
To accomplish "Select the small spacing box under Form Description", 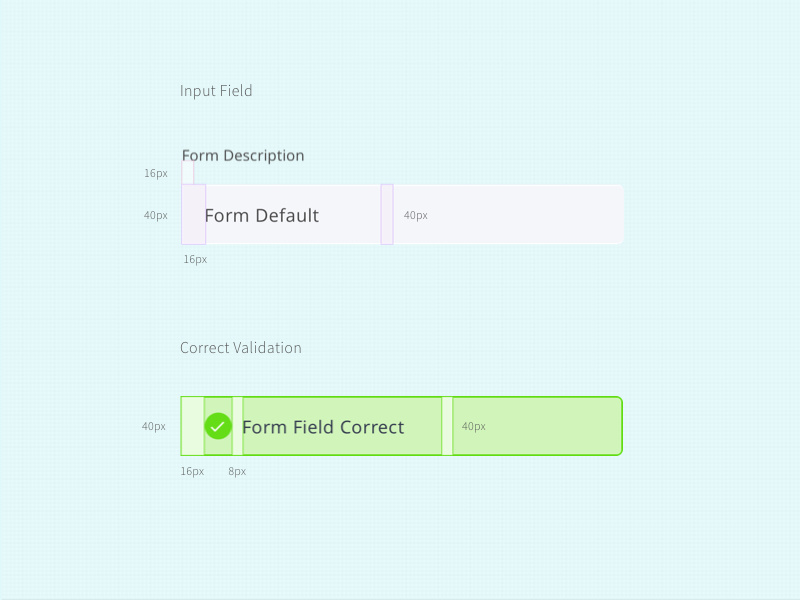I will pos(187,173).
